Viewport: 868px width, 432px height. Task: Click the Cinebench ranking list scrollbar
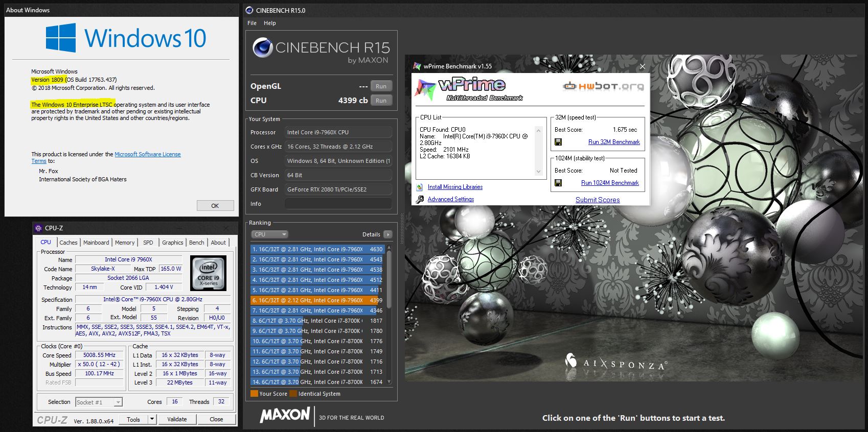(389, 315)
